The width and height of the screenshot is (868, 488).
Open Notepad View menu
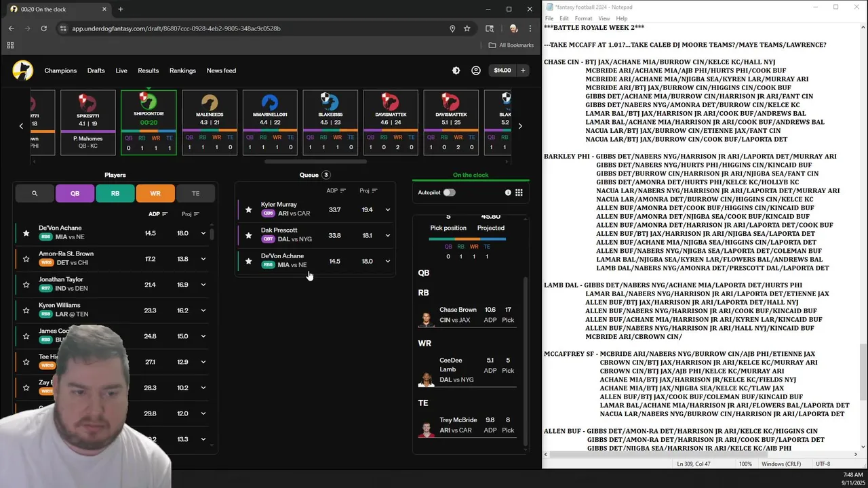pyautogui.click(x=604, y=18)
